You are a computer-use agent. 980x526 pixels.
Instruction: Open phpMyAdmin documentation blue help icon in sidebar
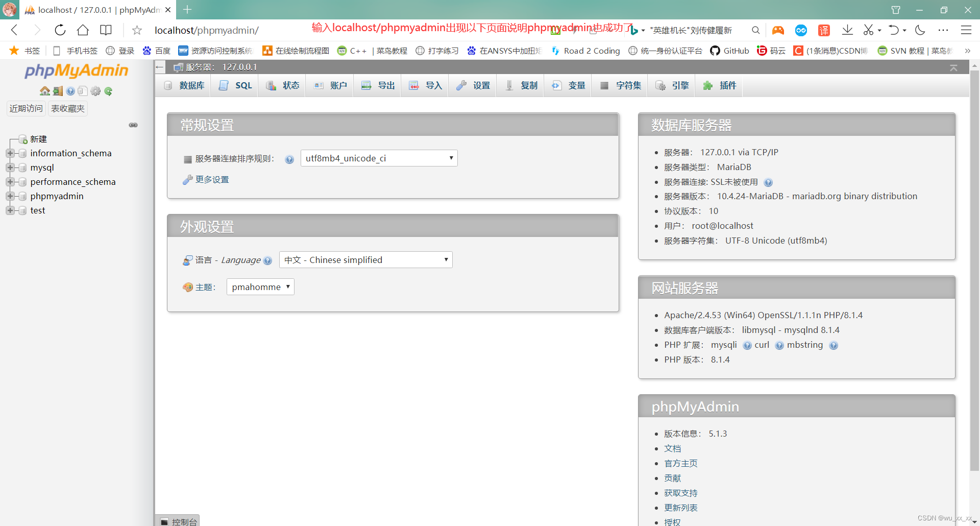[x=70, y=91]
